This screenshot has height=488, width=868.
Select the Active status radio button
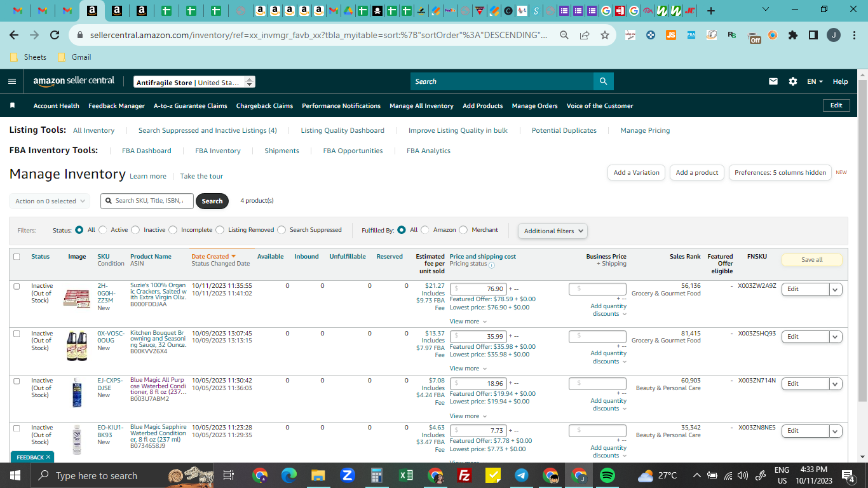click(102, 230)
